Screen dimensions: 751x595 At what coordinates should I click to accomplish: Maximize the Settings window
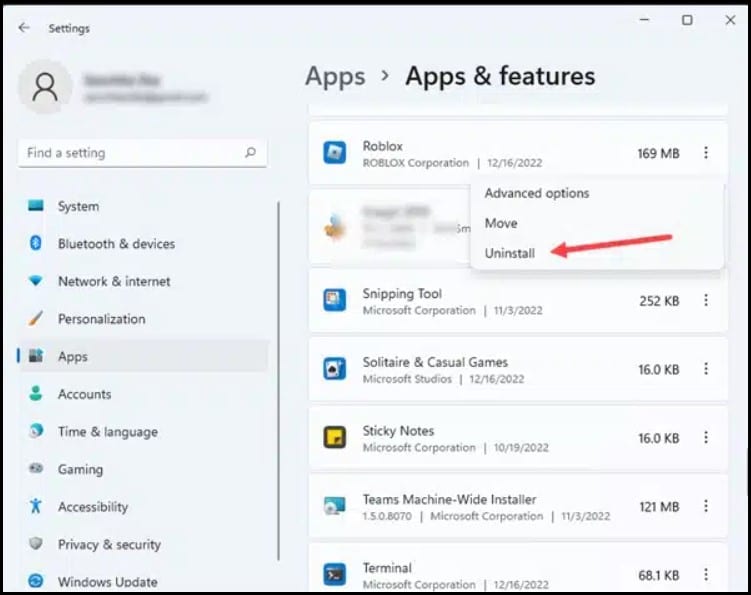coord(687,20)
